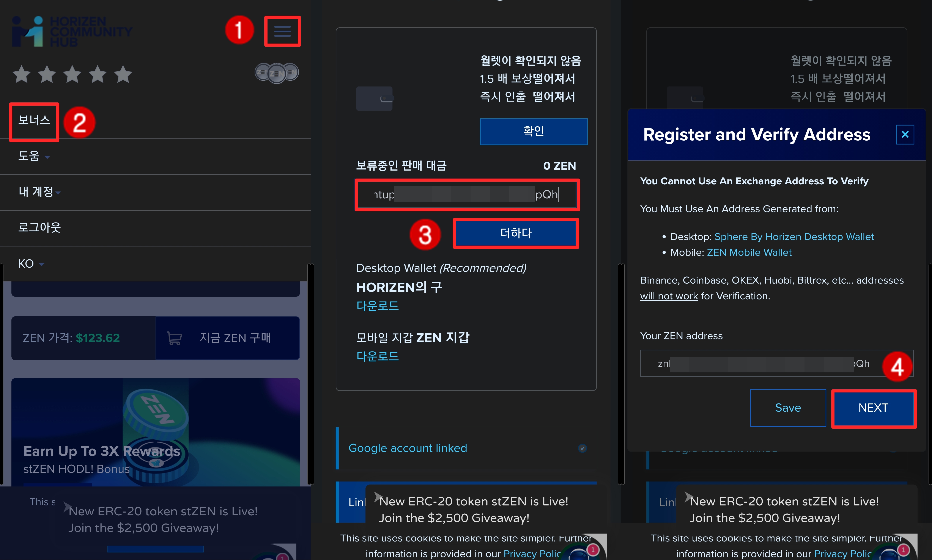Click the first rating star
This screenshot has width=932, height=560.
coord(22,74)
